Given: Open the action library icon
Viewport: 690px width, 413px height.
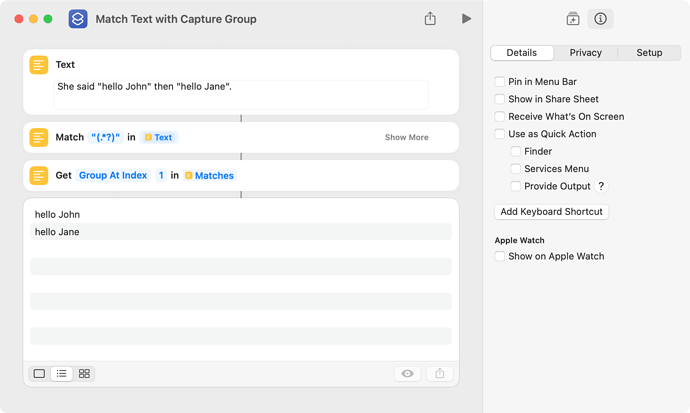Looking at the screenshot, I should (x=573, y=19).
